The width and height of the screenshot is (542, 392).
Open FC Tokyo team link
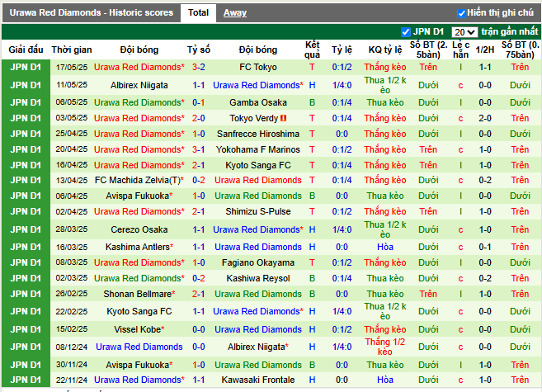258,67
